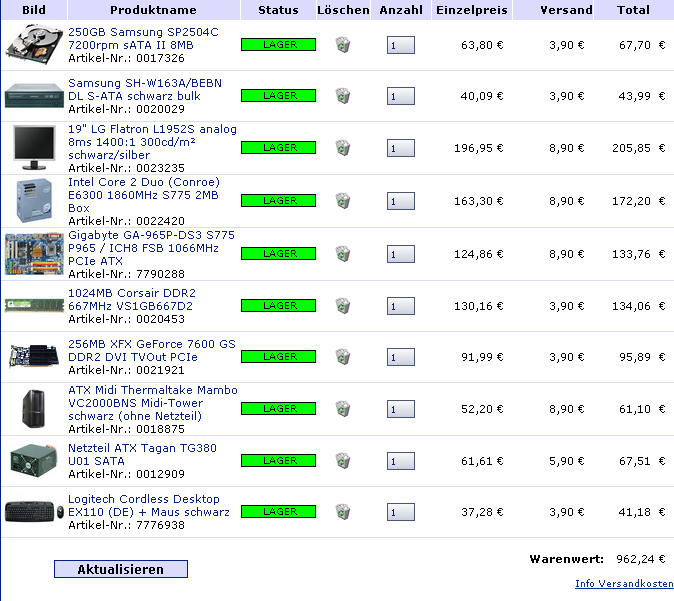Open Intel Core 2 Duo (Conroe) link
674x601 pixels.
click(x=144, y=195)
